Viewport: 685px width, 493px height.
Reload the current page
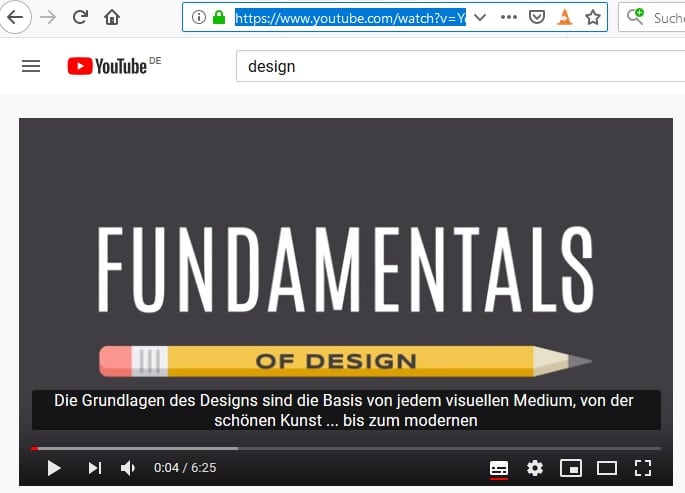80,17
